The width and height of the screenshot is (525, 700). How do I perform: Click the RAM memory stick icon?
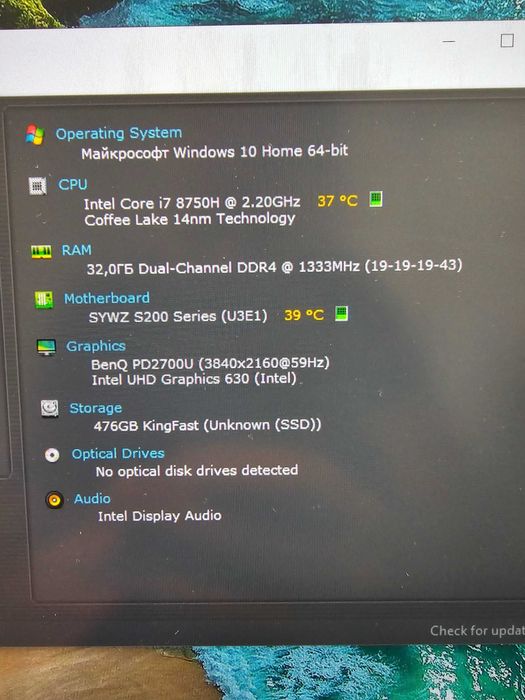[42, 252]
